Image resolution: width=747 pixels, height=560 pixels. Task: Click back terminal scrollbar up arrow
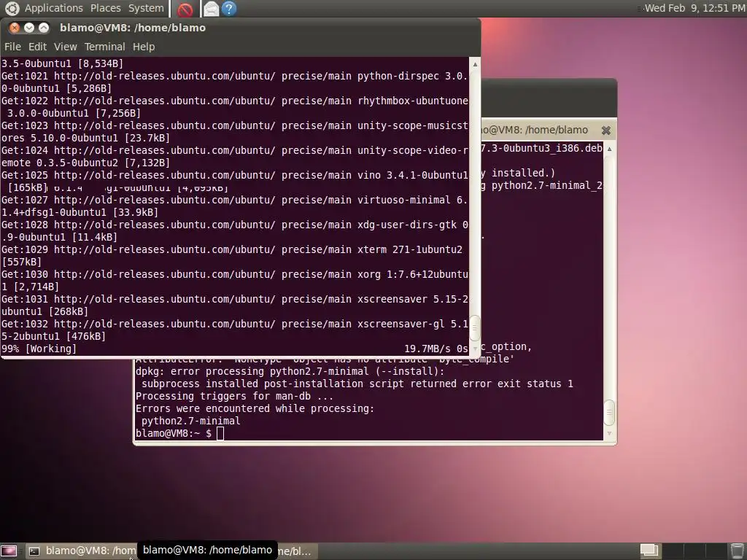point(609,149)
